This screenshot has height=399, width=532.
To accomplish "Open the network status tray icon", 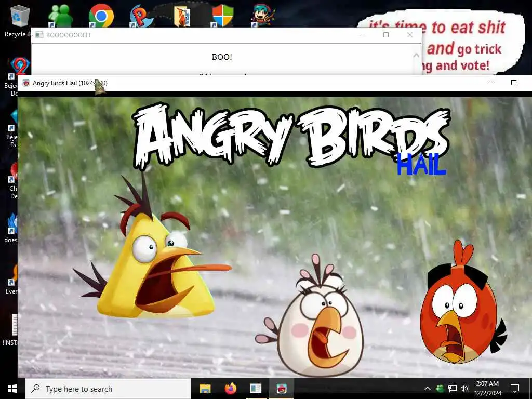I will 453,389.
